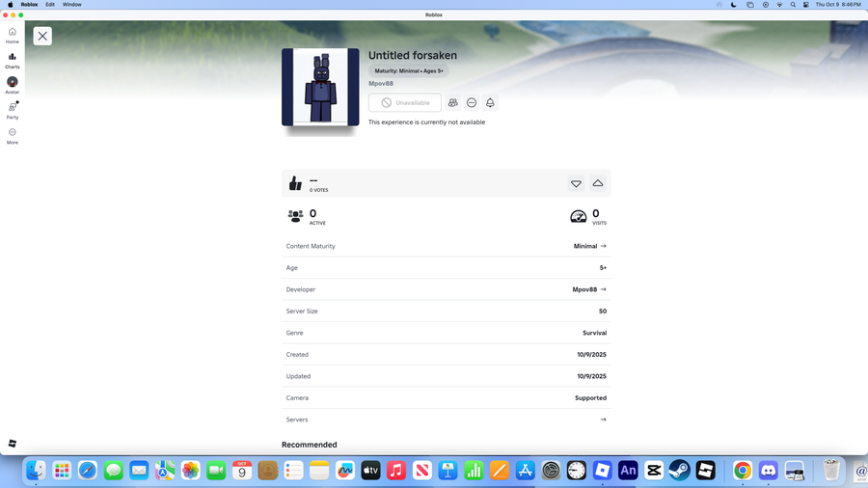Open Finder from the dock
The height and width of the screenshot is (488, 868).
36,471
